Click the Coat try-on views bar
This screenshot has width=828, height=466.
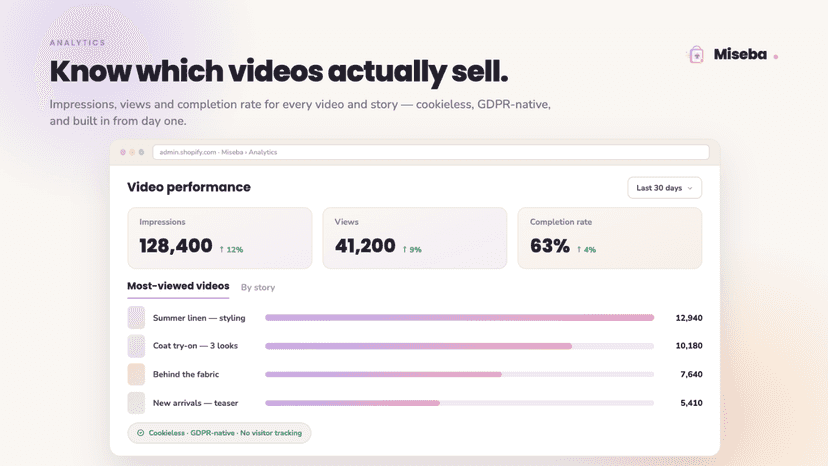click(x=418, y=346)
